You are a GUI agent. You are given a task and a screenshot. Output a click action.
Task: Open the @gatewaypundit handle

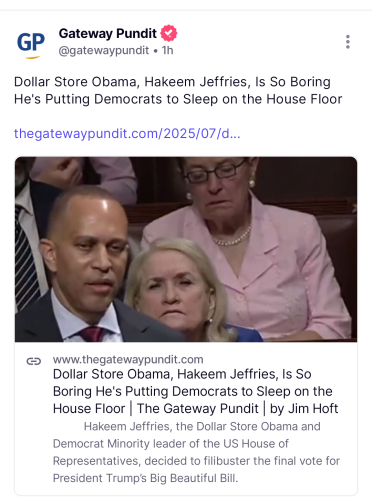point(104,51)
